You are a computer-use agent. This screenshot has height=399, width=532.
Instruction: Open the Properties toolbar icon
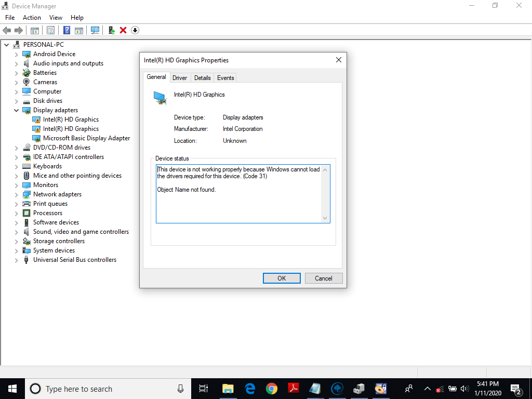pos(50,31)
